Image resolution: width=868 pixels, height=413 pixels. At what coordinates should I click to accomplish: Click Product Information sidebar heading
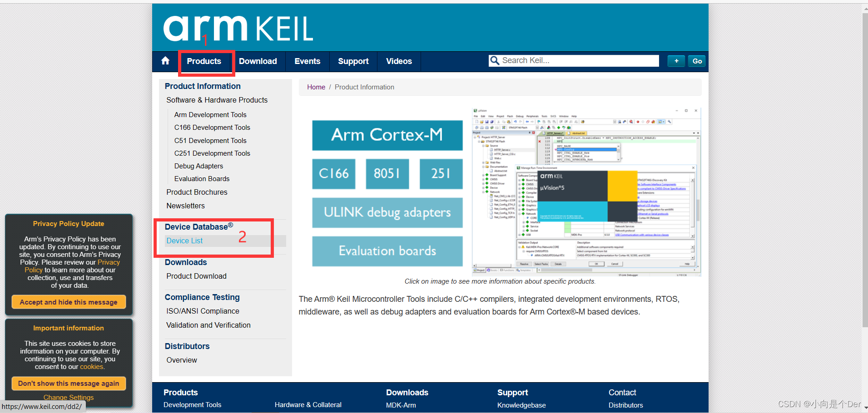(x=203, y=86)
